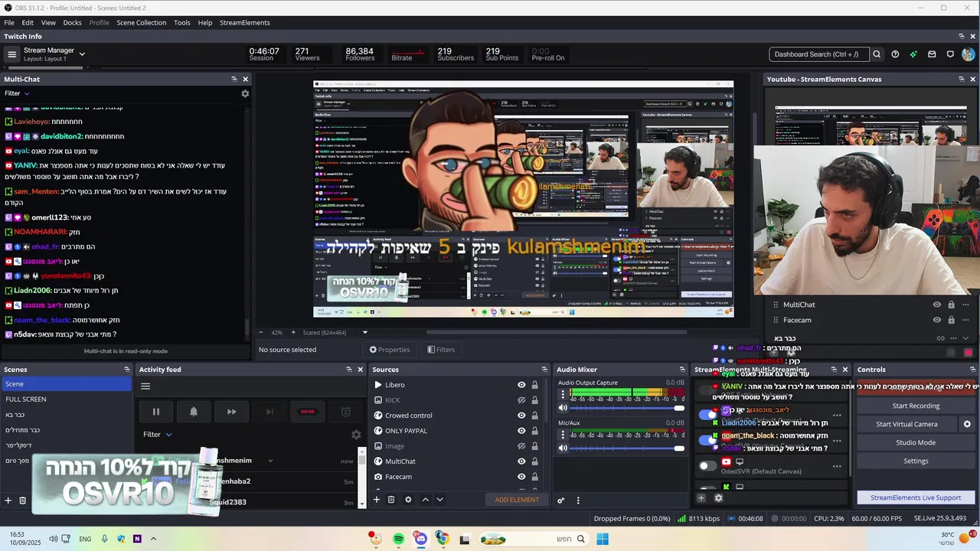
Task: Mute the Audio Output Capture speaker icon
Action: point(563,408)
